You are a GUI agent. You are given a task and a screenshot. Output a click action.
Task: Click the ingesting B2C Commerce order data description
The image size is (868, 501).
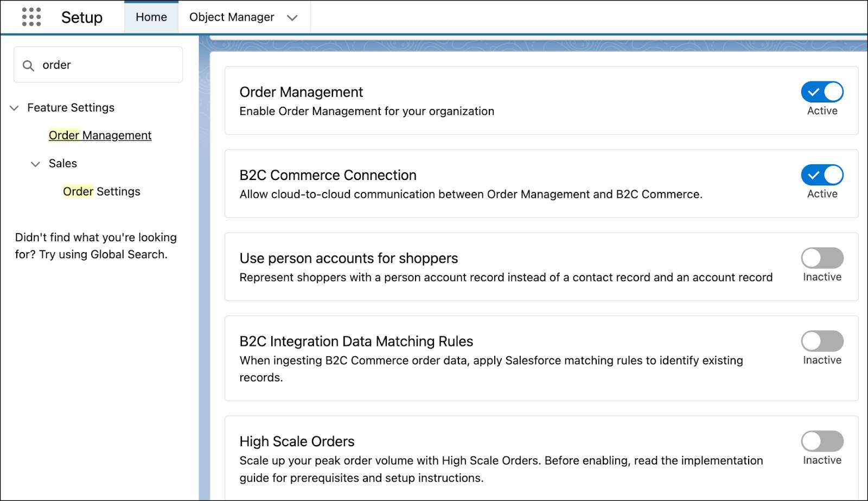pyautogui.click(x=491, y=369)
